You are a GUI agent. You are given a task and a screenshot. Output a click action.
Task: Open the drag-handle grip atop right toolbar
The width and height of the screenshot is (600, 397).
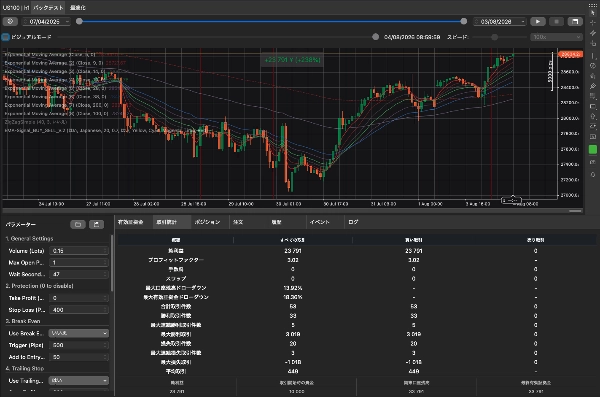[593, 5]
